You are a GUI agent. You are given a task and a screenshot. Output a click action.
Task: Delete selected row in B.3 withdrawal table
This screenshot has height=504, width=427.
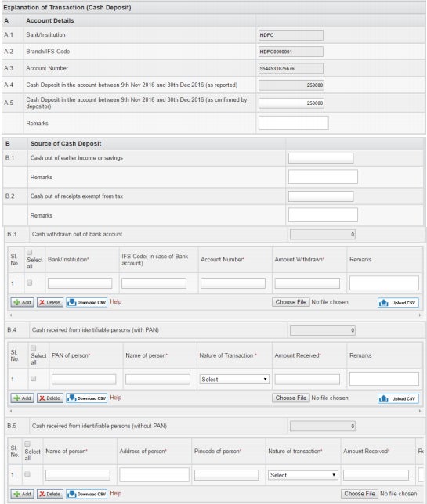[x=50, y=302]
